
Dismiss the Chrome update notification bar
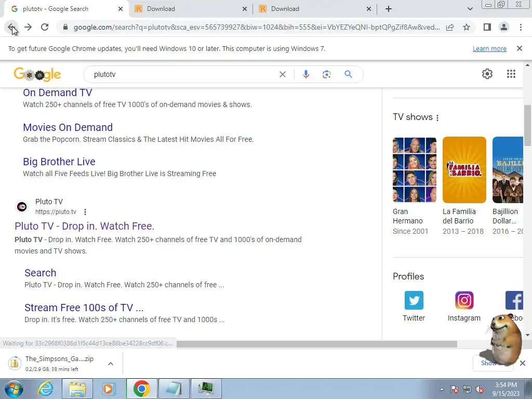[x=520, y=48]
